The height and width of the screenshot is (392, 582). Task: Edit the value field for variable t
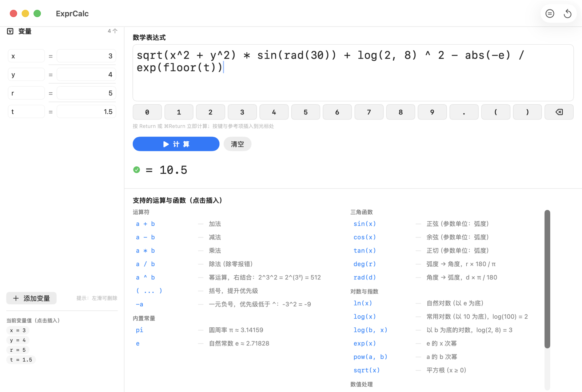(87, 112)
